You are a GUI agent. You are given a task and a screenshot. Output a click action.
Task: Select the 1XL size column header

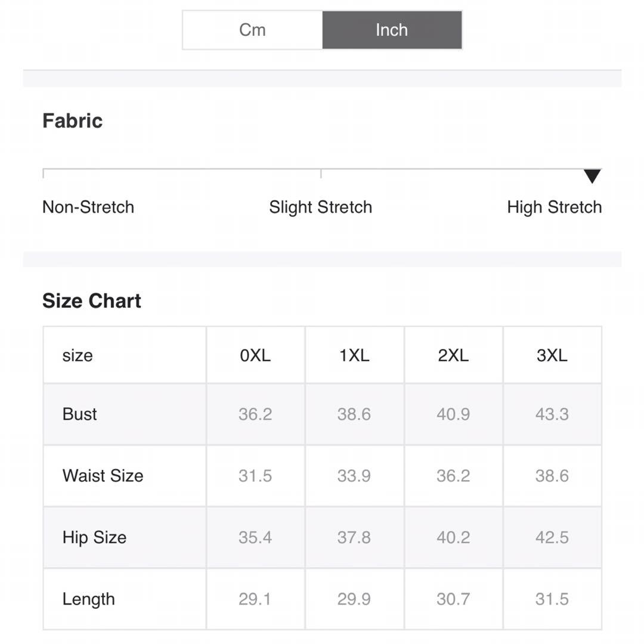[x=354, y=355]
